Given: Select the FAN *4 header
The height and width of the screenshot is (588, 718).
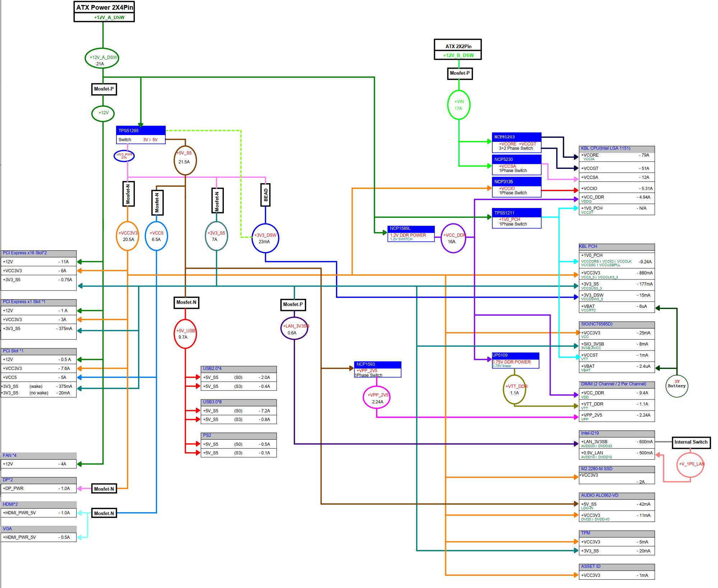Looking at the screenshot, I should tap(38, 456).
